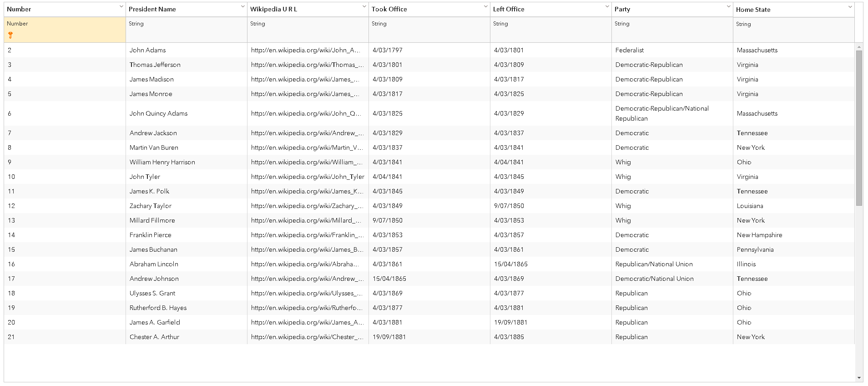This screenshot has width=868, height=386.
Task: Click the orange primary key icon
Action: coord(10,35)
